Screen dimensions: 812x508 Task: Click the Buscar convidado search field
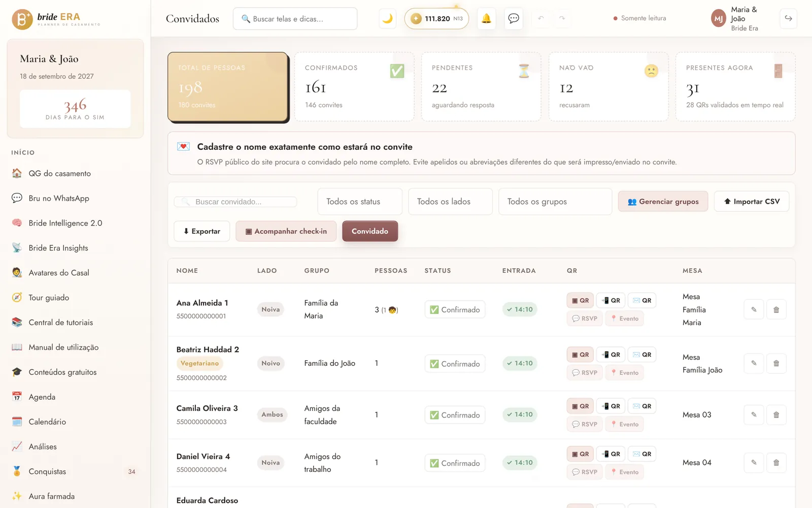[235, 202]
